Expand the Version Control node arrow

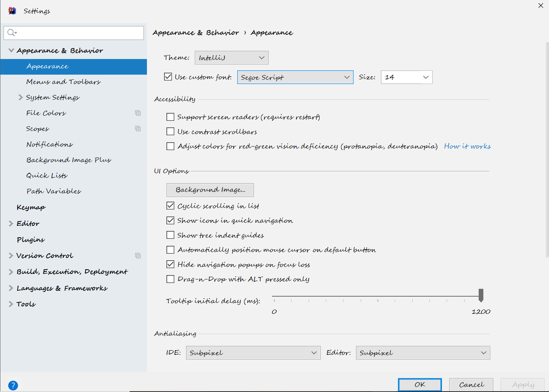coord(11,256)
